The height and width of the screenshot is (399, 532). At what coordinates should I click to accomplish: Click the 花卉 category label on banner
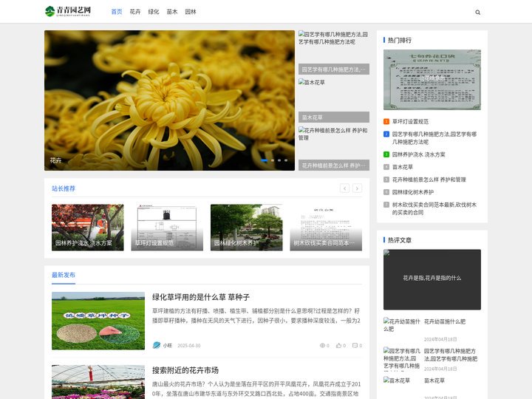pyautogui.click(x=55, y=160)
